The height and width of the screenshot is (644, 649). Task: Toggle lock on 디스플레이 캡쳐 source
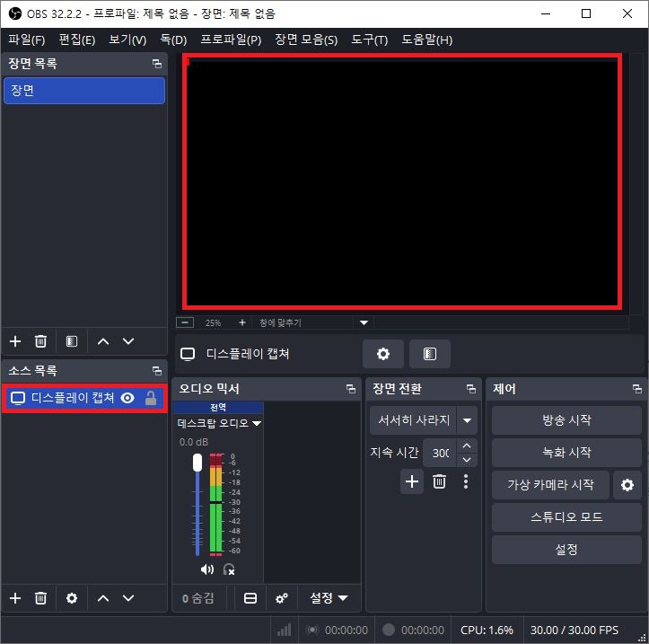point(151,398)
